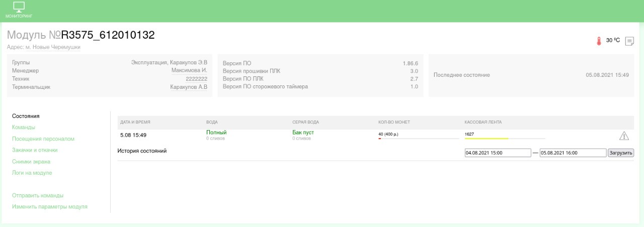Click the Загрузить button
The width and height of the screenshot is (644, 227).
[x=621, y=153]
